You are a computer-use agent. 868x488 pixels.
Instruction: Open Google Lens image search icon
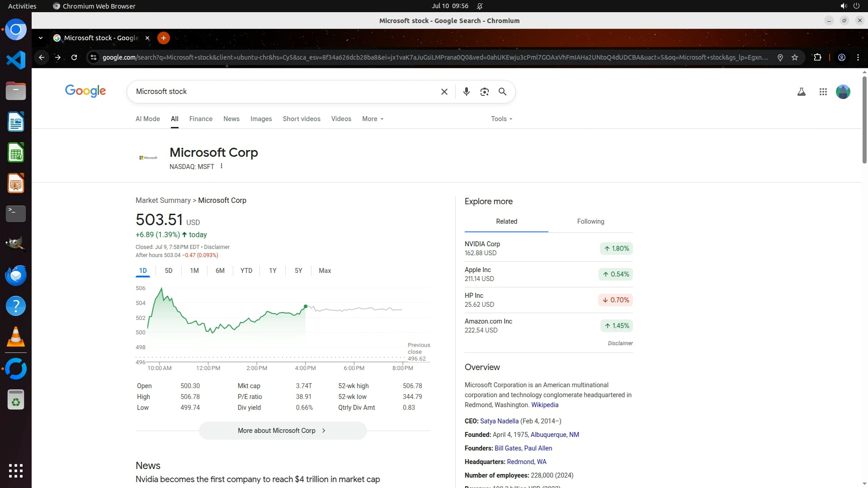484,92
